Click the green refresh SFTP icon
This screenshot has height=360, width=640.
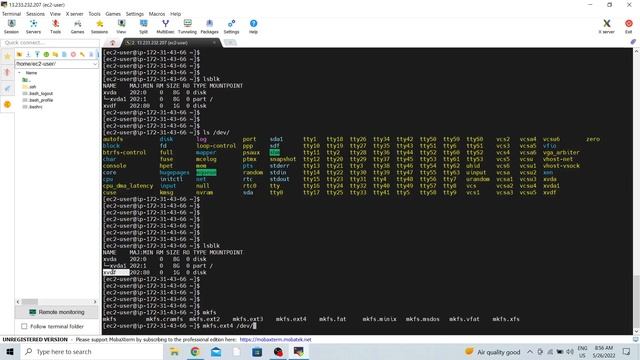pyautogui.click(x=46, y=54)
